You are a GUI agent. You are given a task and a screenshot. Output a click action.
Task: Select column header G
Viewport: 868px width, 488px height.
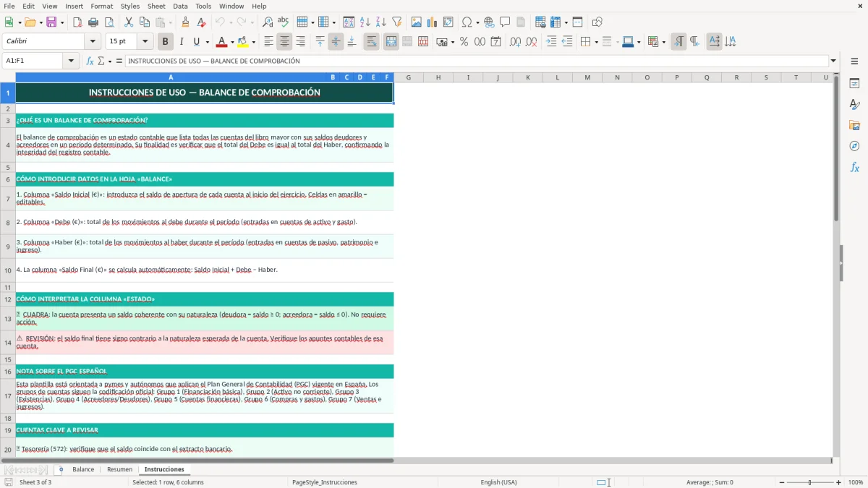pyautogui.click(x=408, y=77)
